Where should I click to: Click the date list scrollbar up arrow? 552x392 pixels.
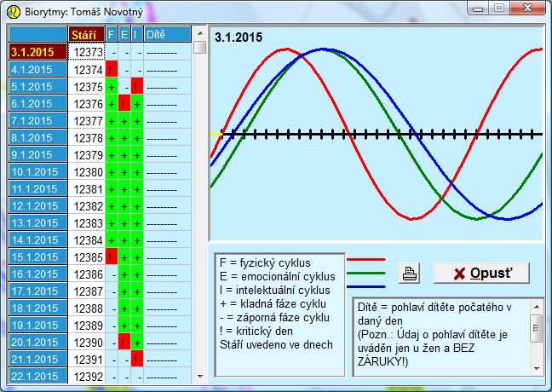tap(199, 33)
